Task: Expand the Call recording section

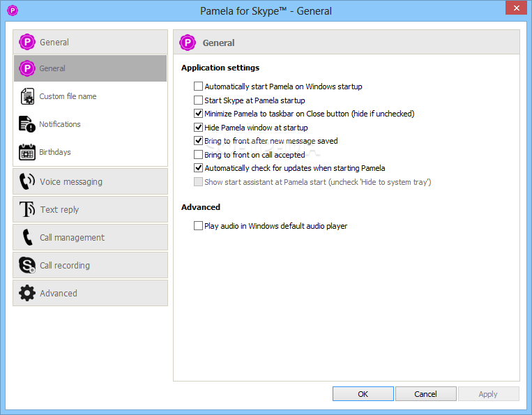Action: (x=90, y=265)
